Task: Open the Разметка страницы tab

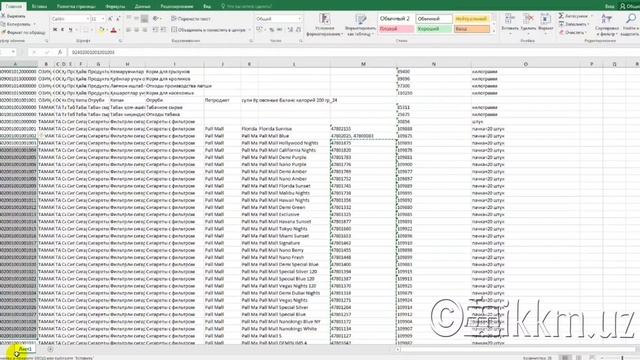Action: (x=76, y=6)
